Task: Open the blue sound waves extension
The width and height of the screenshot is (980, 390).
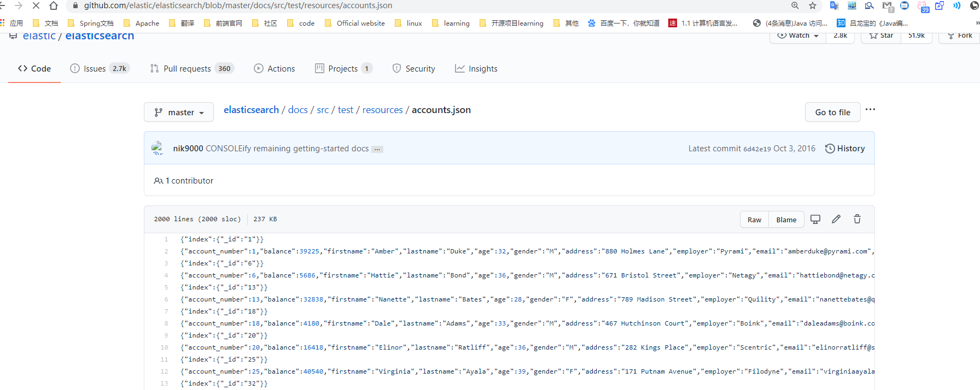Action: (957, 5)
